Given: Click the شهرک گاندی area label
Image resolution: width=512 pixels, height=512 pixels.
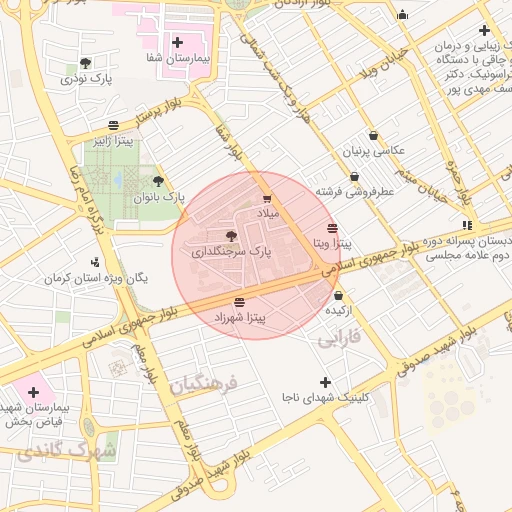Looking at the screenshot, I should (x=66, y=452).
